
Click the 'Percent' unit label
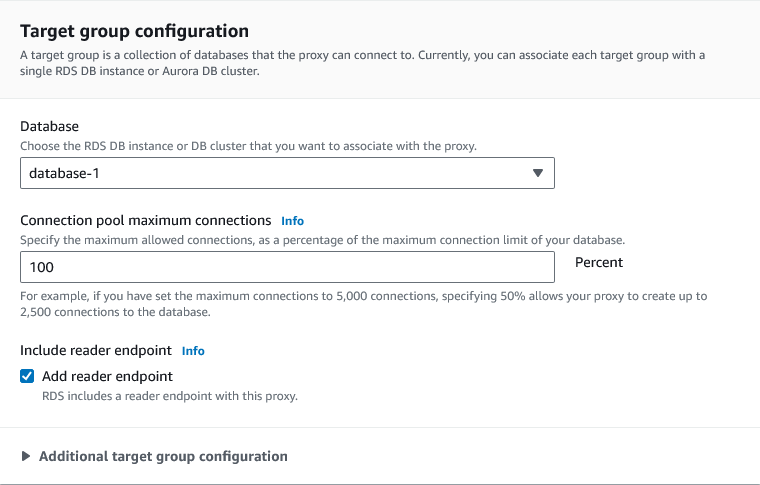click(599, 262)
